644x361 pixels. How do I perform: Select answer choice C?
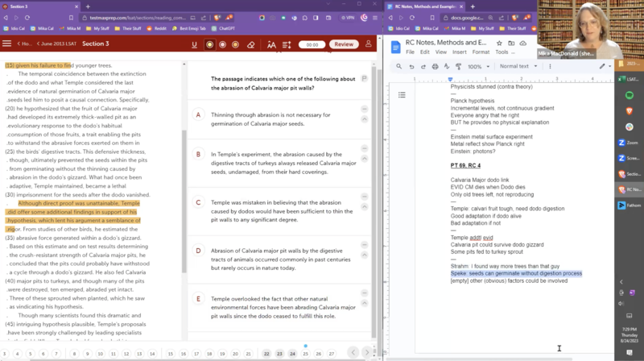coord(198,202)
